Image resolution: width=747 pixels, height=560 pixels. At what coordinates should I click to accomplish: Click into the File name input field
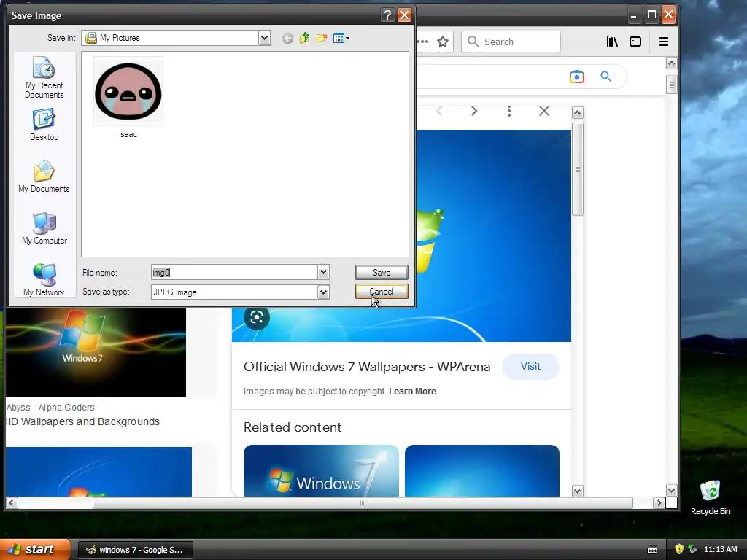pyautogui.click(x=234, y=273)
